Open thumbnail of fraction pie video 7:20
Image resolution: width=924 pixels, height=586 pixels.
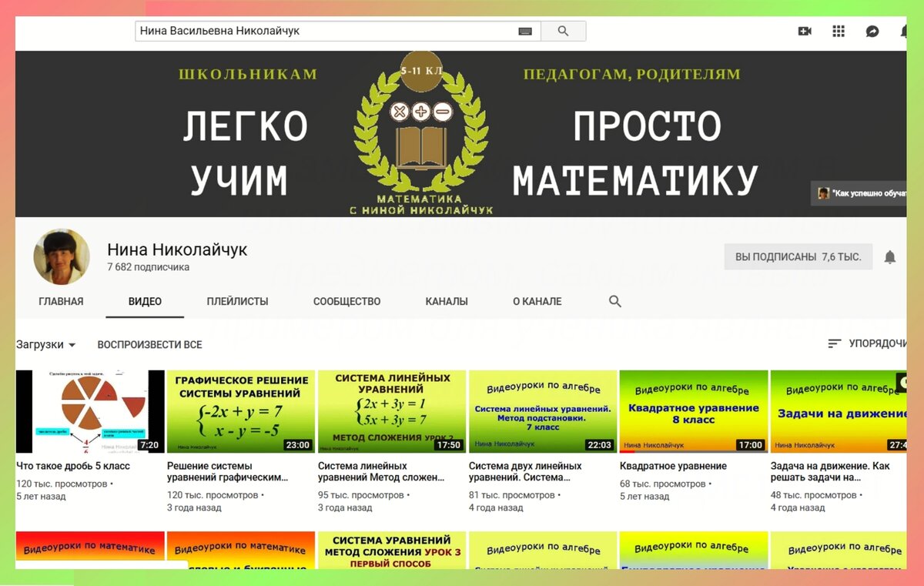click(90, 411)
